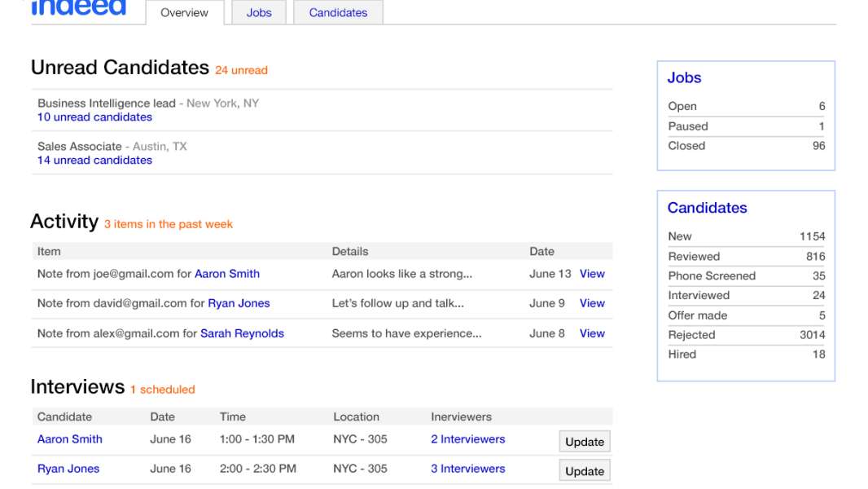Open Aaron Smith in Interviews table
The width and height of the screenshot is (868, 489).
coord(70,439)
